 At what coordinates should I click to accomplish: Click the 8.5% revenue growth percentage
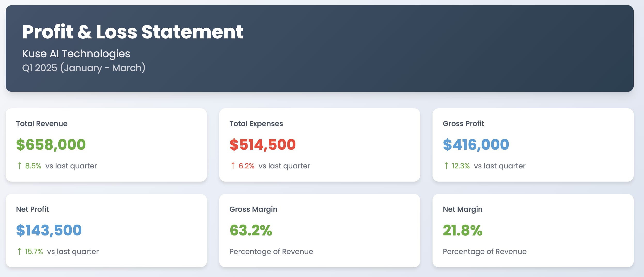33,166
